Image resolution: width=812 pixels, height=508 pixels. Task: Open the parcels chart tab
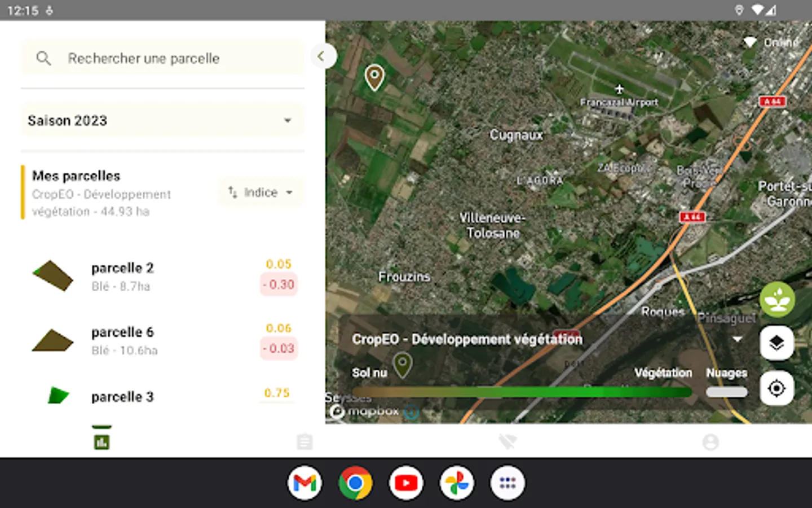pos(101,441)
